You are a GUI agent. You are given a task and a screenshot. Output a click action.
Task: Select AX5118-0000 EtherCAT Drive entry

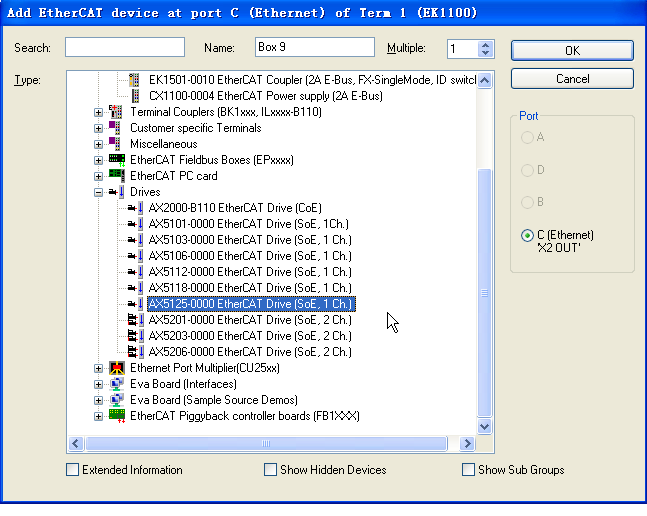pyautogui.click(x=250, y=288)
